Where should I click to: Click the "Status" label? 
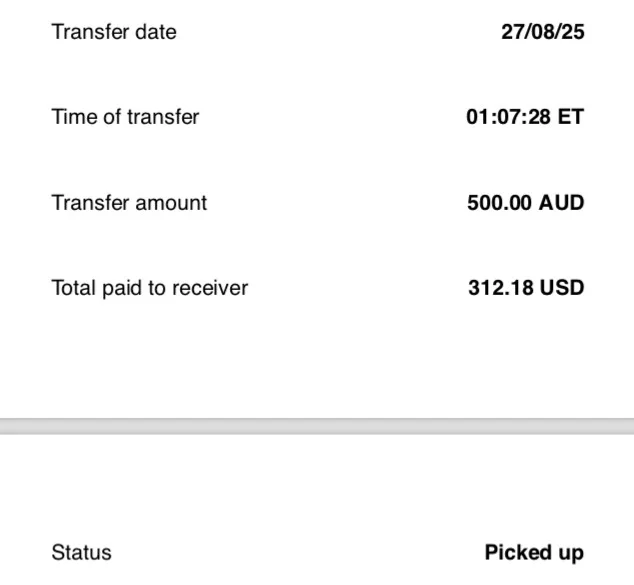point(82,553)
